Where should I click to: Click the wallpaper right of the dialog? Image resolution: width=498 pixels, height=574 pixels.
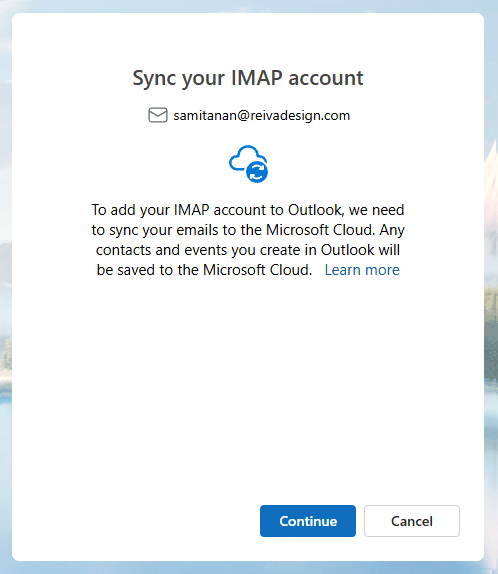pyautogui.click(x=491, y=293)
